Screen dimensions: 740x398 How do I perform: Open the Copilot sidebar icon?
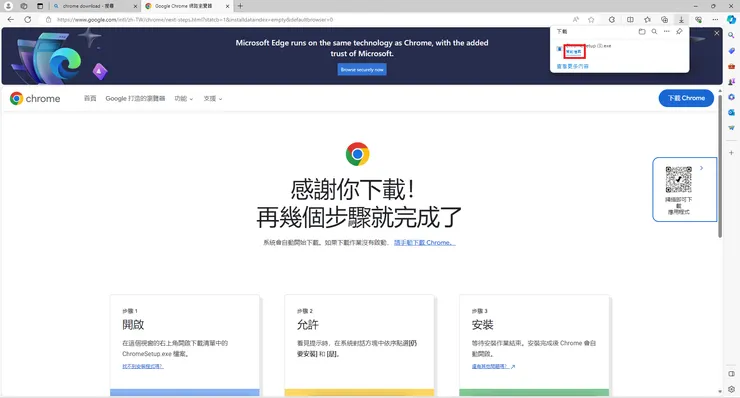[731, 19]
